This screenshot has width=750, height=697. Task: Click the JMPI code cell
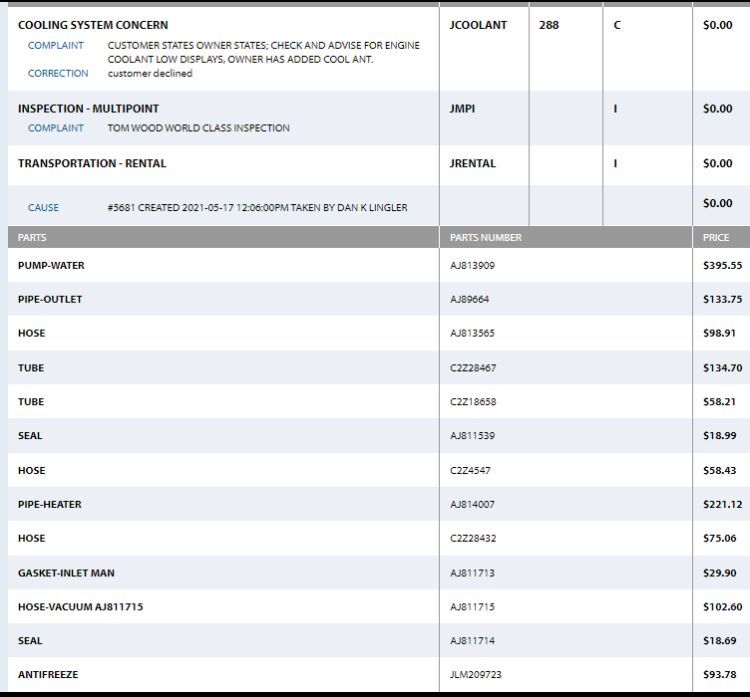[463, 108]
